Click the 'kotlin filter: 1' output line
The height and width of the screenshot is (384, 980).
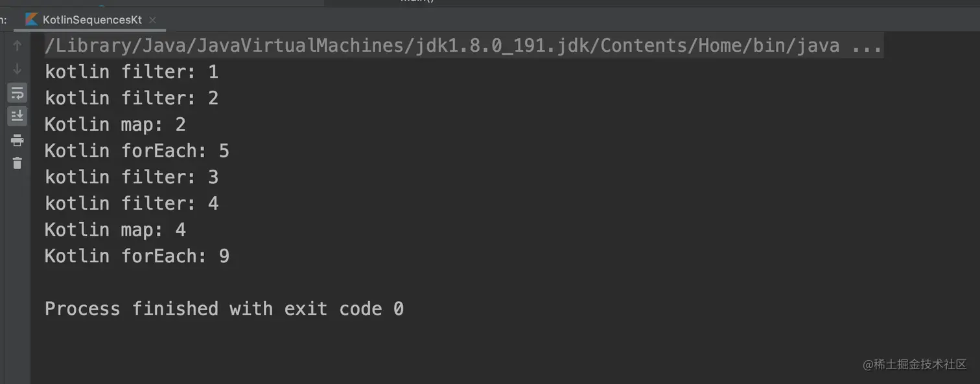(x=132, y=72)
